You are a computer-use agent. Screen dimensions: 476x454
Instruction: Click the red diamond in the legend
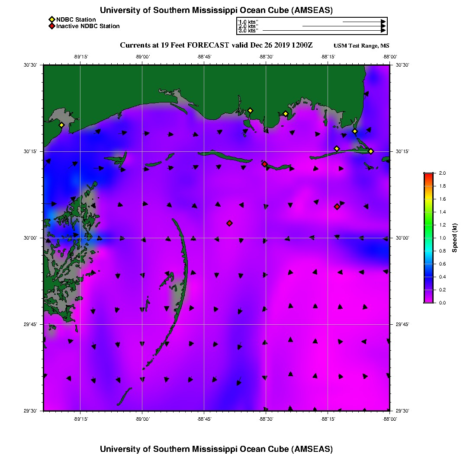pyautogui.click(x=51, y=26)
